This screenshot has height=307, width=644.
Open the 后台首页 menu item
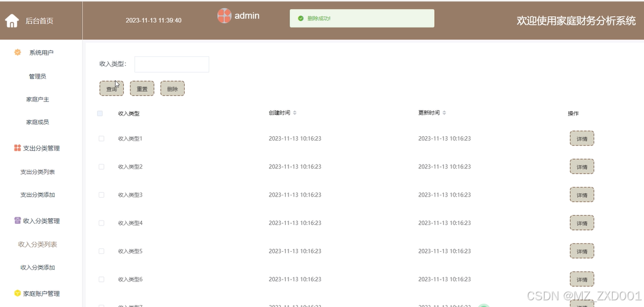39,21
